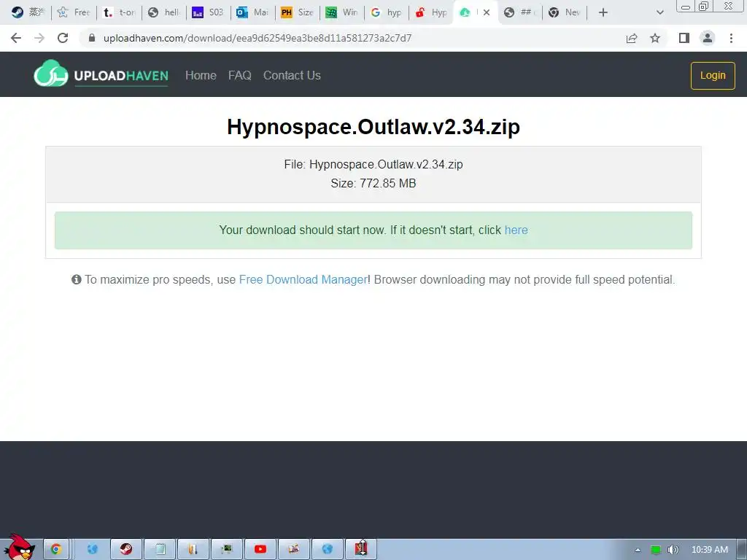Open the Home nav link
This screenshot has width=747, height=560.
point(201,75)
